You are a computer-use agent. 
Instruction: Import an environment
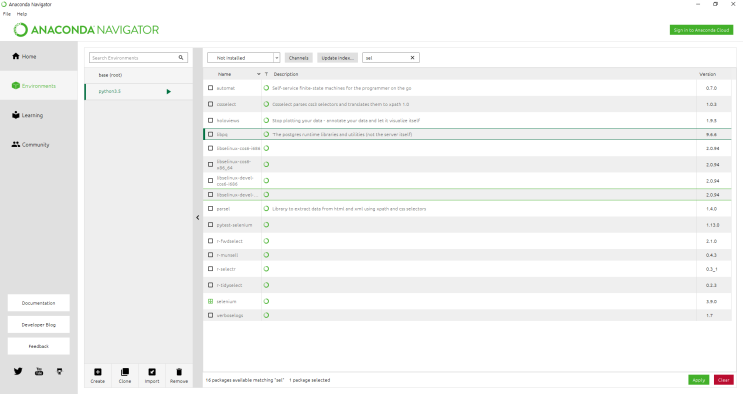[x=152, y=376]
